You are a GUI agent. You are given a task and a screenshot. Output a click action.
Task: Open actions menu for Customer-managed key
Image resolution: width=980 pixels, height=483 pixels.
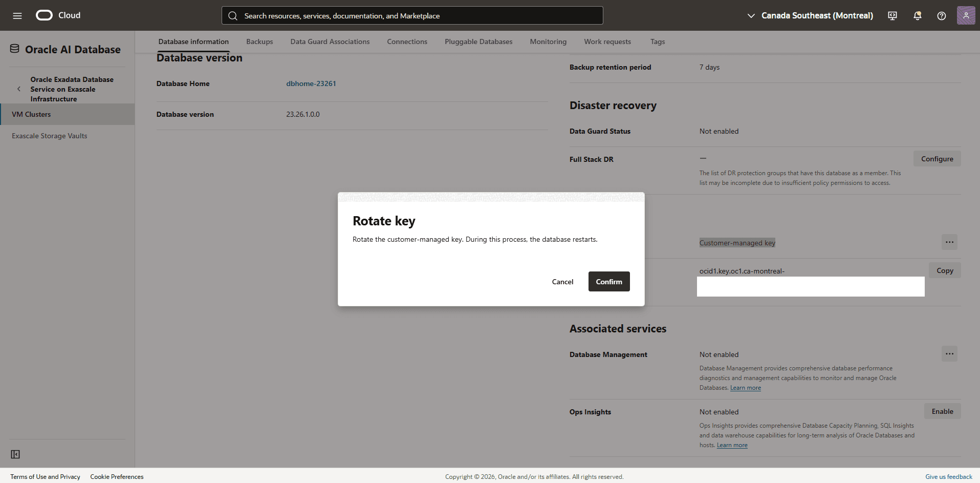click(x=949, y=242)
